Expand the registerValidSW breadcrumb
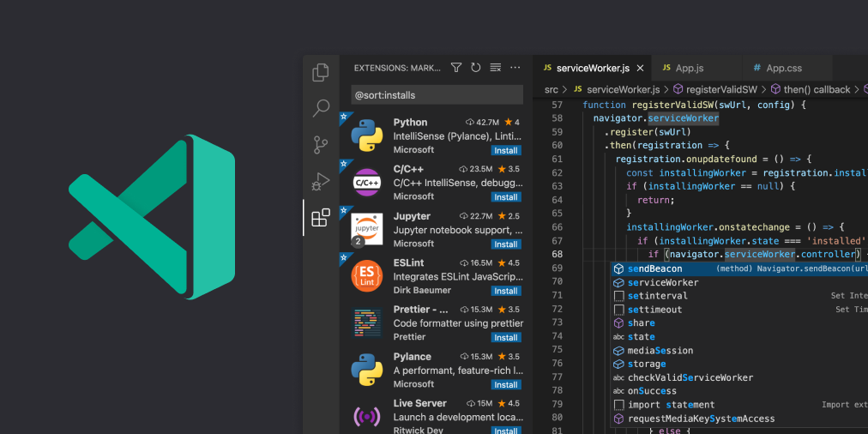Screen dimensions: 868x434 click(720, 89)
